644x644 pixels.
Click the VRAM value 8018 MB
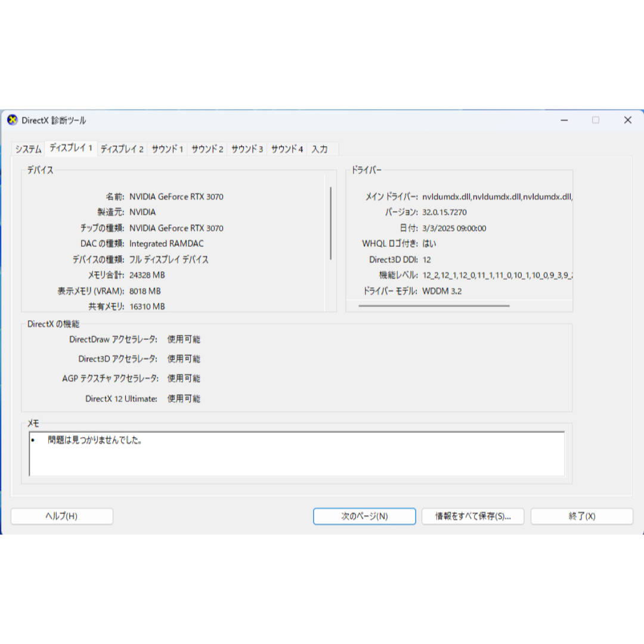pos(145,291)
